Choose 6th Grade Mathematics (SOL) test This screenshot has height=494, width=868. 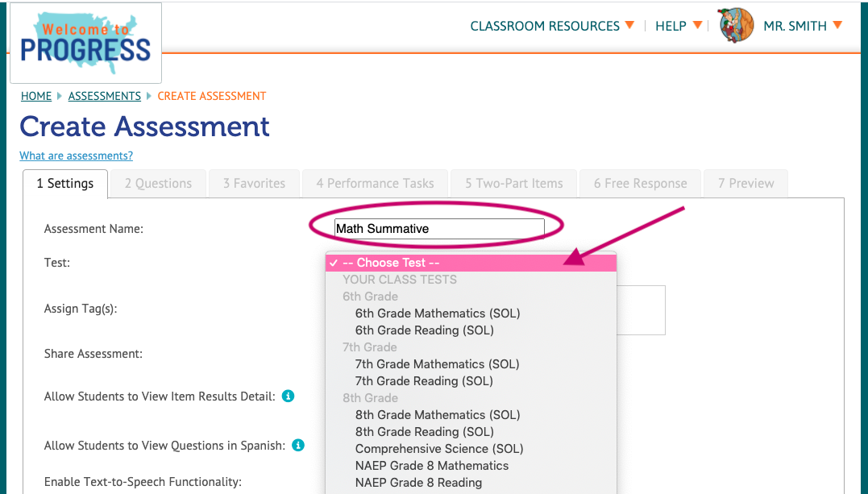(438, 313)
